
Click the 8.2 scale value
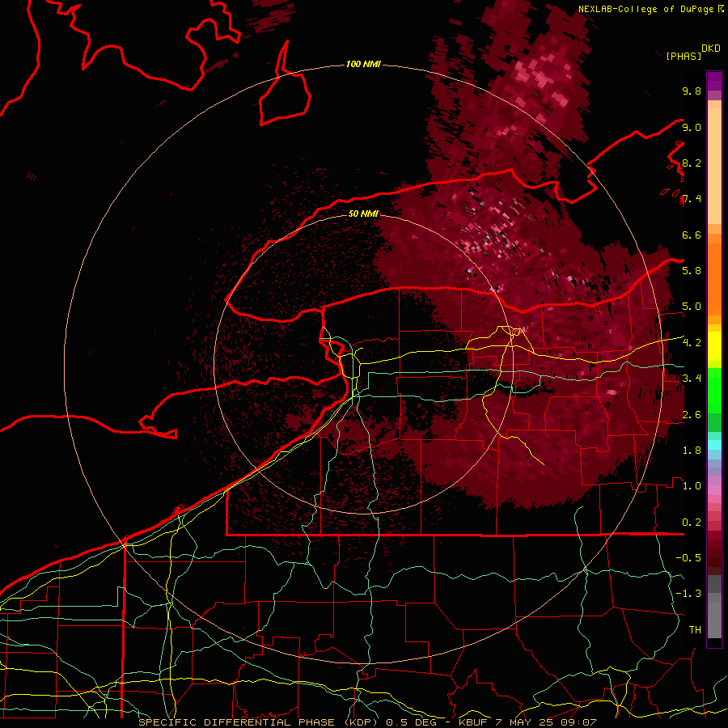(x=692, y=163)
